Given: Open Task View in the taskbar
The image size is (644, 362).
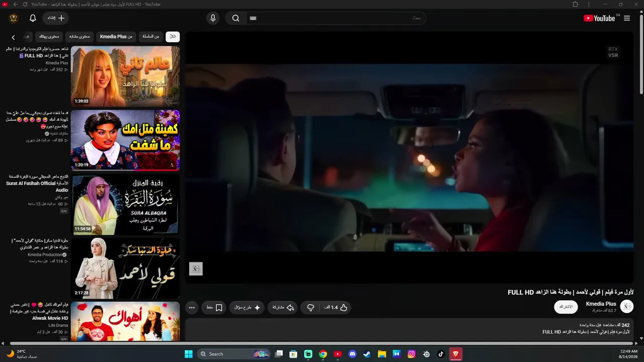Looking at the screenshot, I should pos(279,354).
